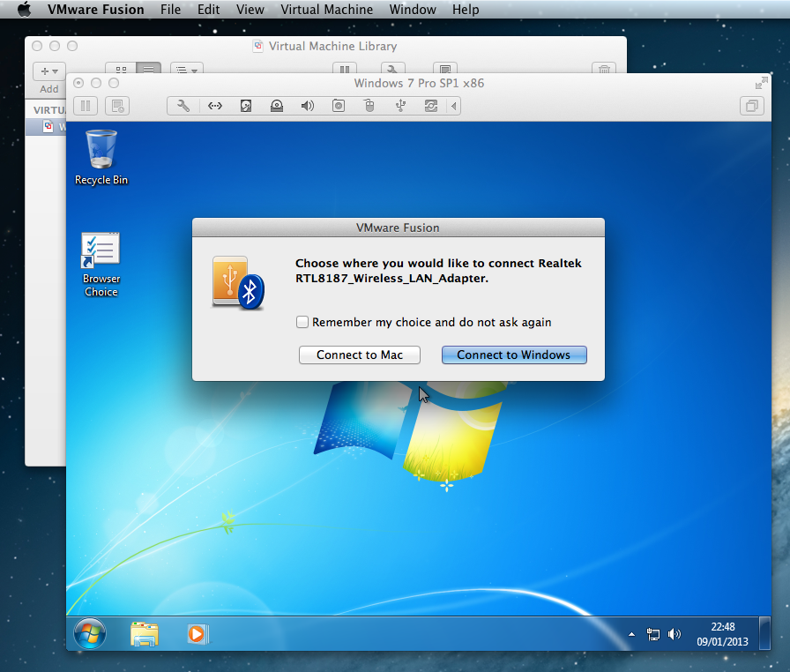Click the taskbar clock showing 22:48
The height and width of the screenshot is (672, 790).
point(723,634)
